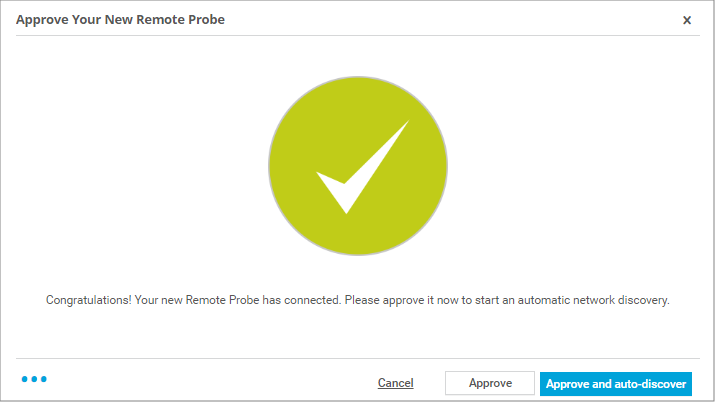Approve the probe without auto-discovery
The width and height of the screenshot is (715, 402).
click(490, 383)
